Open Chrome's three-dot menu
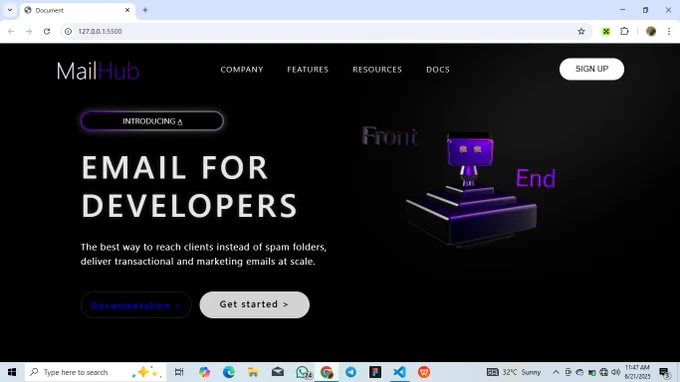 pyautogui.click(x=669, y=31)
